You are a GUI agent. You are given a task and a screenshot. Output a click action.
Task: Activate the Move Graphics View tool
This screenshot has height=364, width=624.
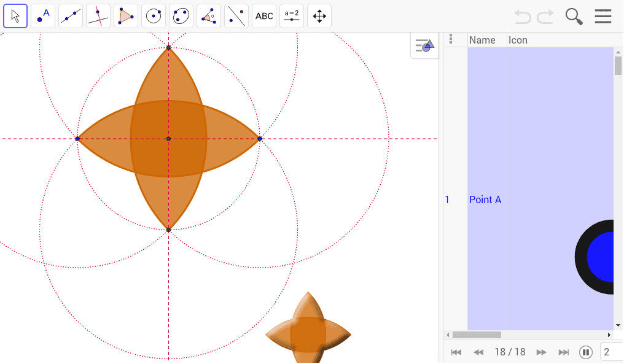point(319,17)
